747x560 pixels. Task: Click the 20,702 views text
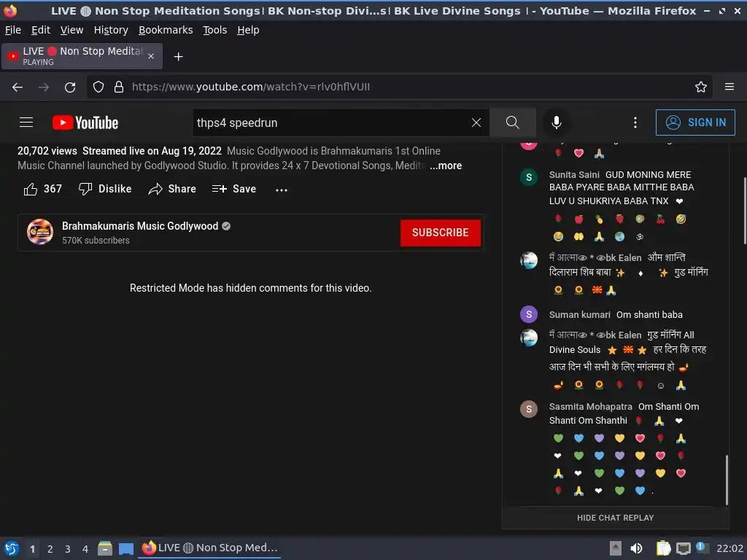(47, 151)
